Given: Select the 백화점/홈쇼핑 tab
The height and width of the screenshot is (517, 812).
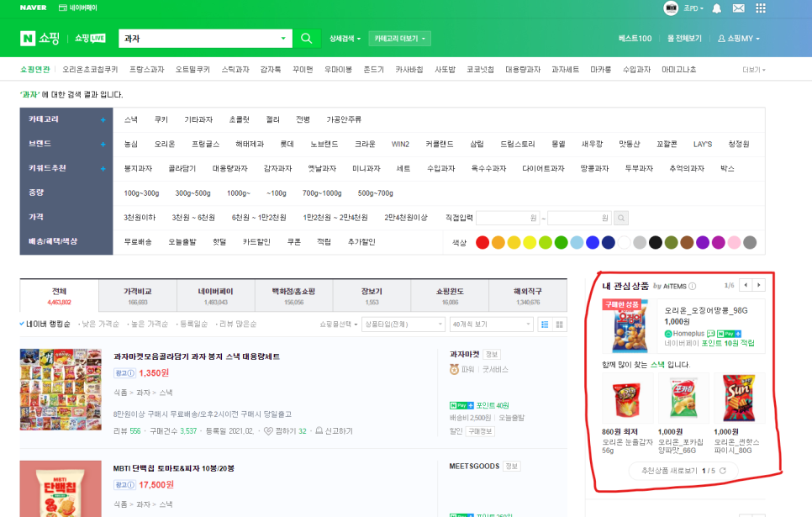Looking at the screenshot, I should 293,296.
